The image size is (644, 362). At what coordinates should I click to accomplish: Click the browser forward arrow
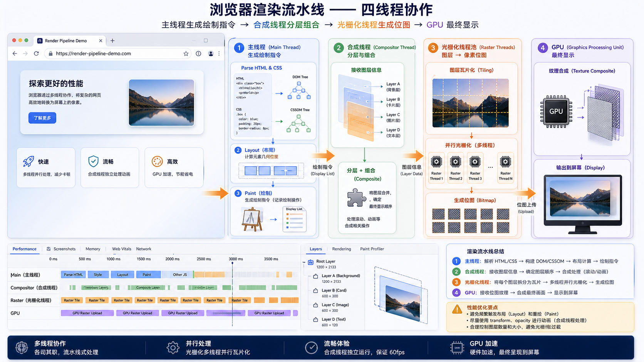click(25, 53)
